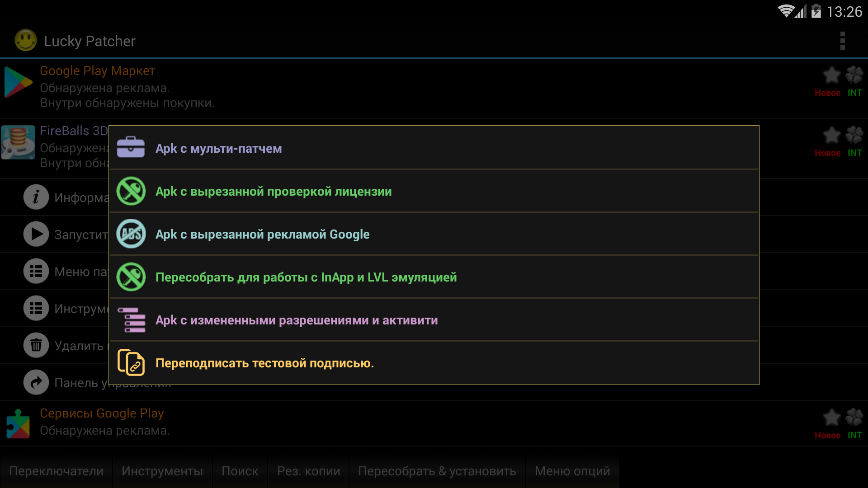Tap the yellow re-sign document icon

131,362
